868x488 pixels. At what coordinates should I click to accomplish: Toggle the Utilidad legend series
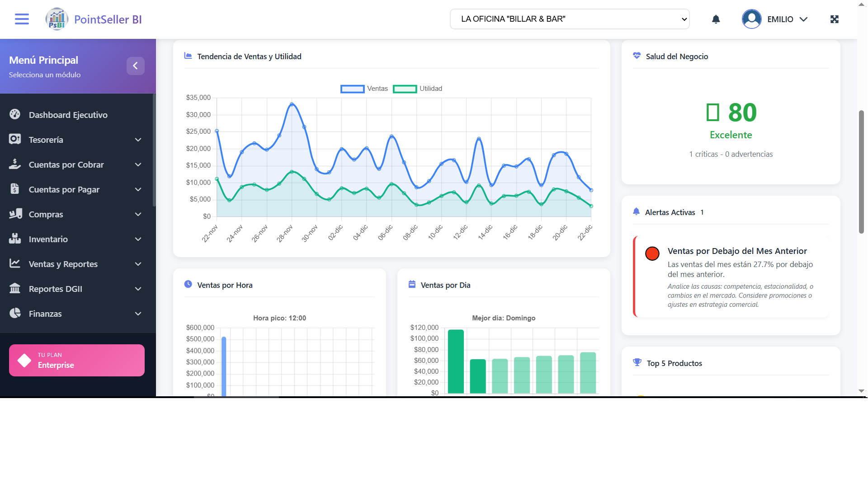[417, 89]
